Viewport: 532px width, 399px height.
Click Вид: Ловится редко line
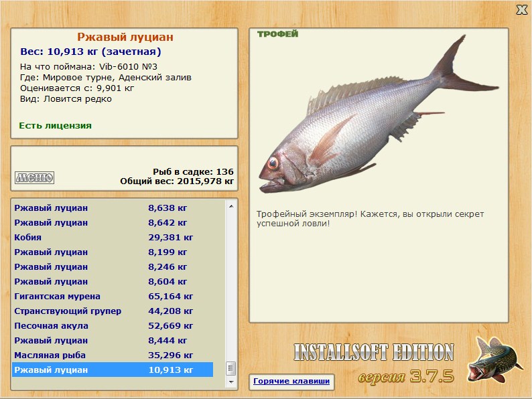click(66, 99)
